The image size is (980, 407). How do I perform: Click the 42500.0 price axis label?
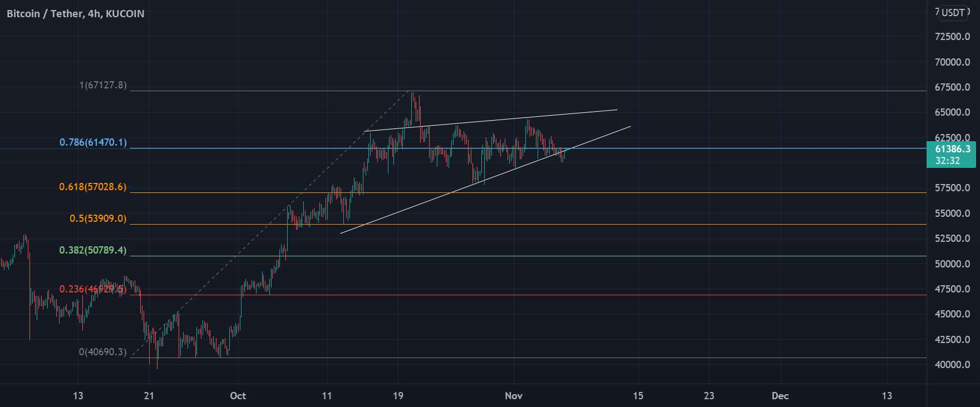[953, 340]
